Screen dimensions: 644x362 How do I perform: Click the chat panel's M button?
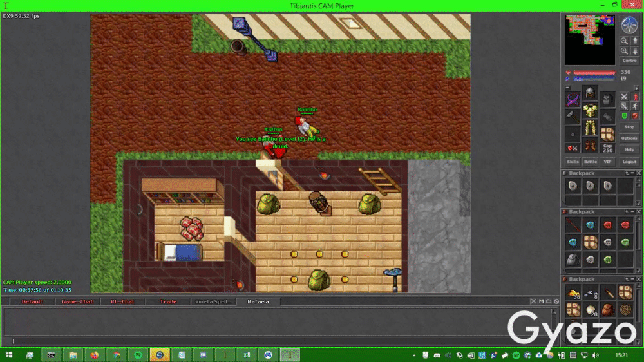tap(541, 301)
